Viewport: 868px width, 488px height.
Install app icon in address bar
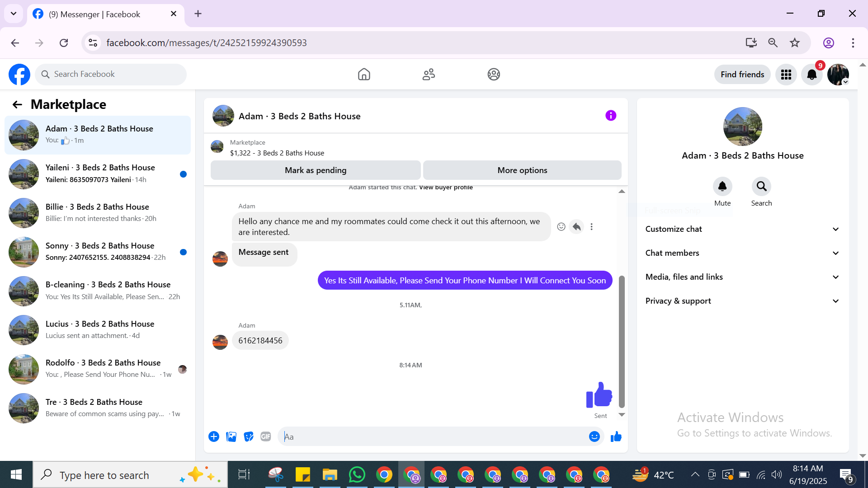coord(751,43)
